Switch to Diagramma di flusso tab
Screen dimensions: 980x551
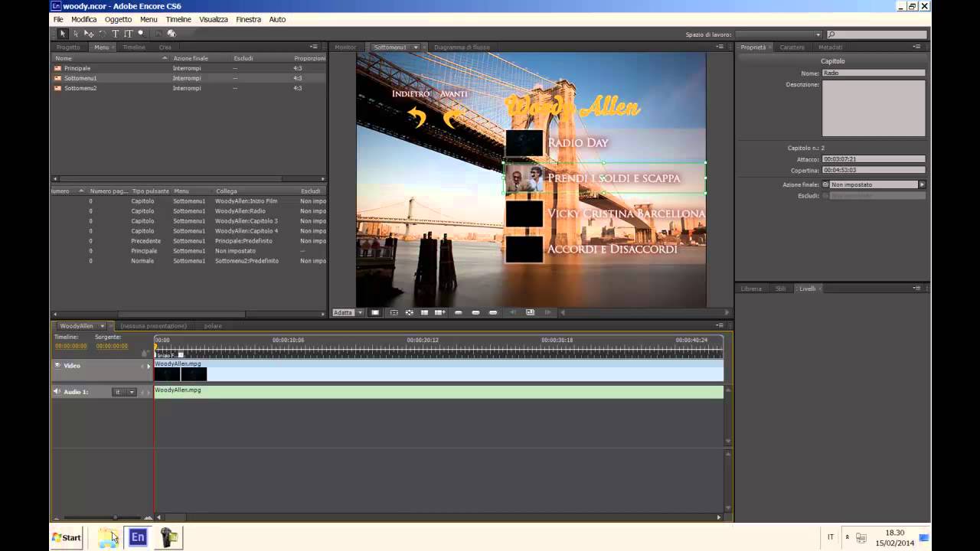pos(462,47)
